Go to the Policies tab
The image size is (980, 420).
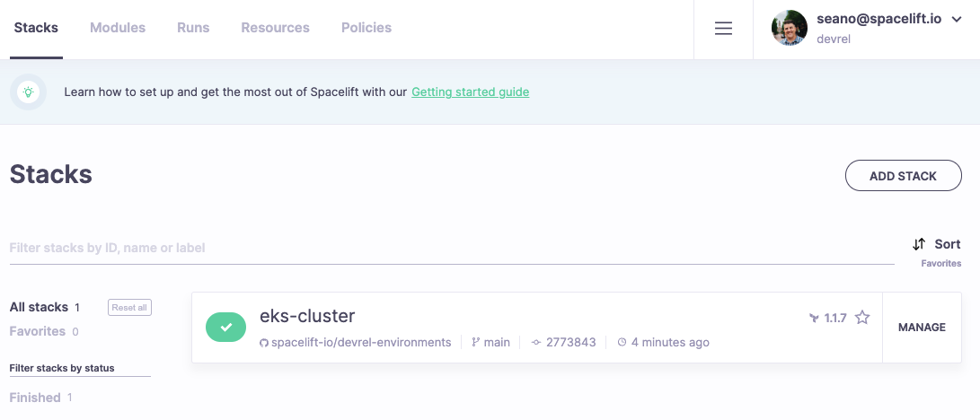(366, 28)
